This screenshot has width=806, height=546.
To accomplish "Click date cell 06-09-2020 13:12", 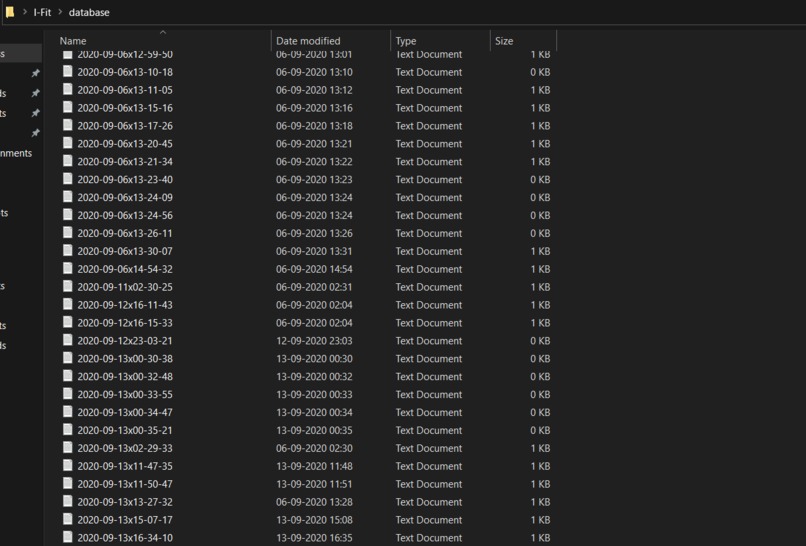I will click(x=314, y=90).
